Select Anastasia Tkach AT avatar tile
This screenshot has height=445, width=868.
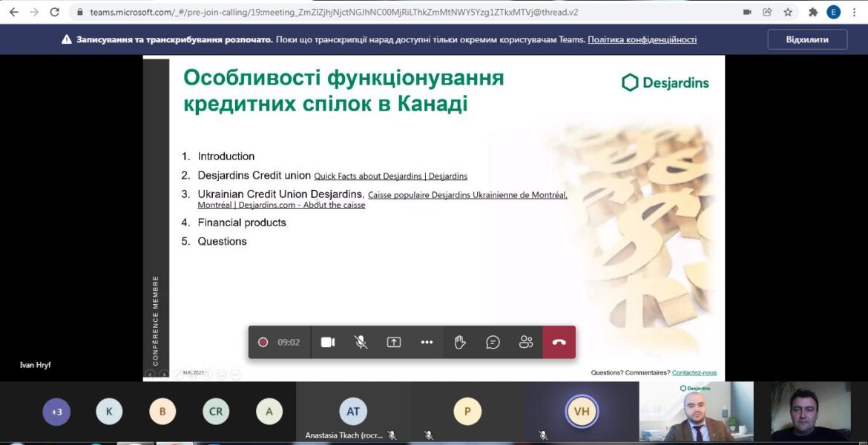coord(353,411)
